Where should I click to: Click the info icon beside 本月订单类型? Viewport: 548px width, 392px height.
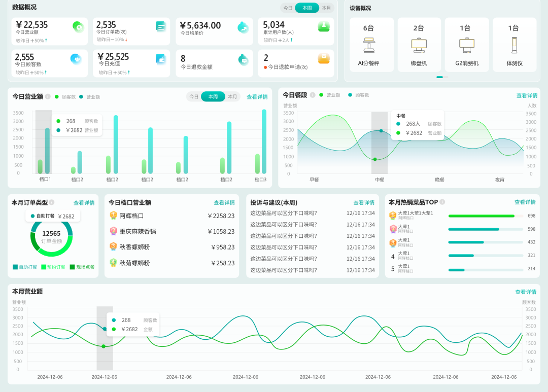coord(52,202)
